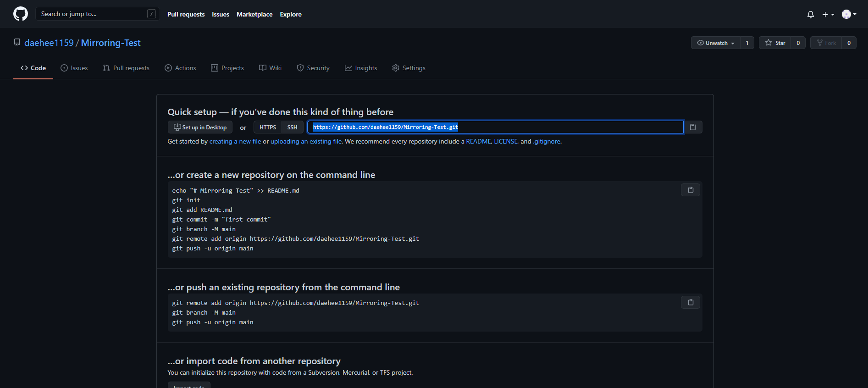Open the user avatar menu

[849, 14]
